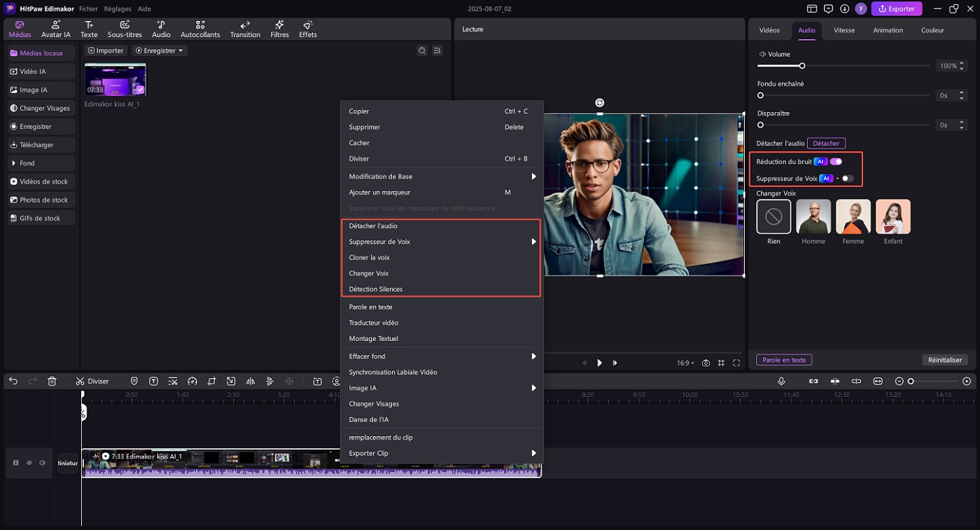Select Détection Silences menu entry
The height and width of the screenshot is (530, 980).
[x=442, y=289]
